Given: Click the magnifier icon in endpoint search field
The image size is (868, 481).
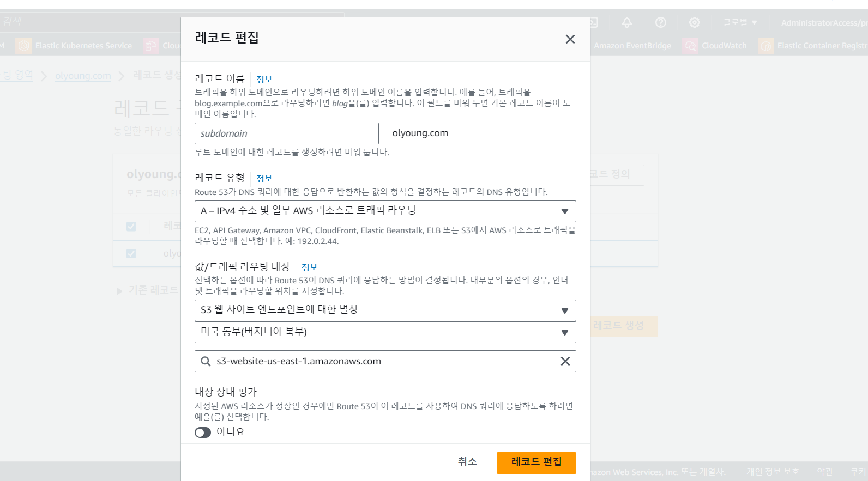Looking at the screenshot, I should pyautogui.click(x=206, y=361).
